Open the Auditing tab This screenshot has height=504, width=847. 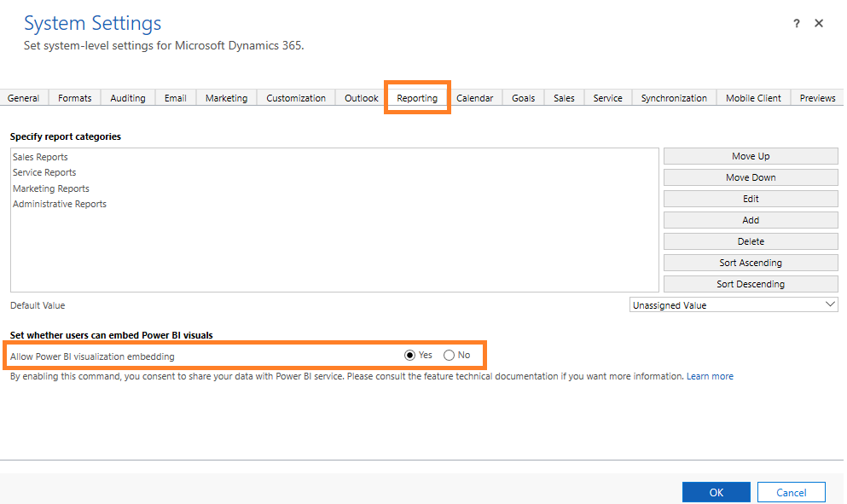coord(128,98)
